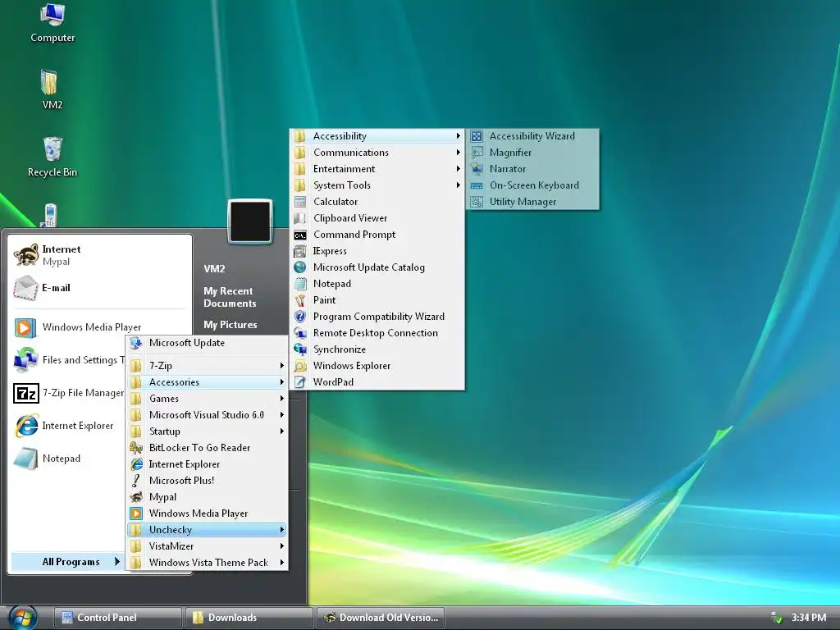Launch WordPad
The image size is (840, 630).
coord(377,382)
